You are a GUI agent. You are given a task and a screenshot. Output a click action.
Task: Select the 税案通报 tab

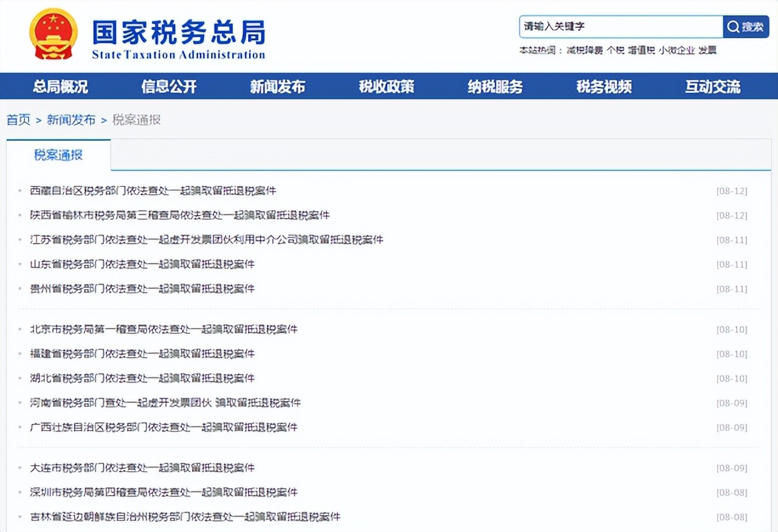(58, 155)
